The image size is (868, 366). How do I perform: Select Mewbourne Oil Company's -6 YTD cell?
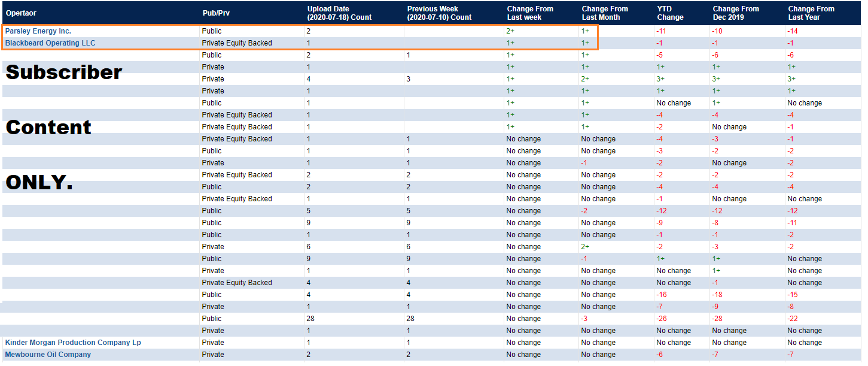point(659,355)
